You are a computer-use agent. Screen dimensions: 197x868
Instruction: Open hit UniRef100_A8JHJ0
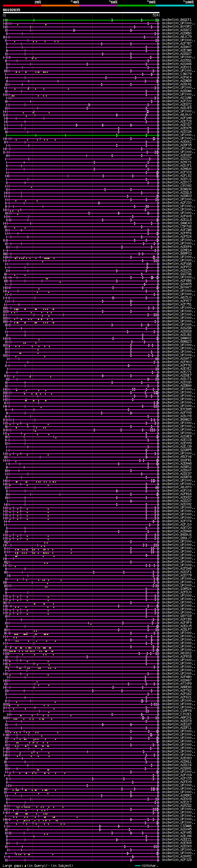pos(176,115)
